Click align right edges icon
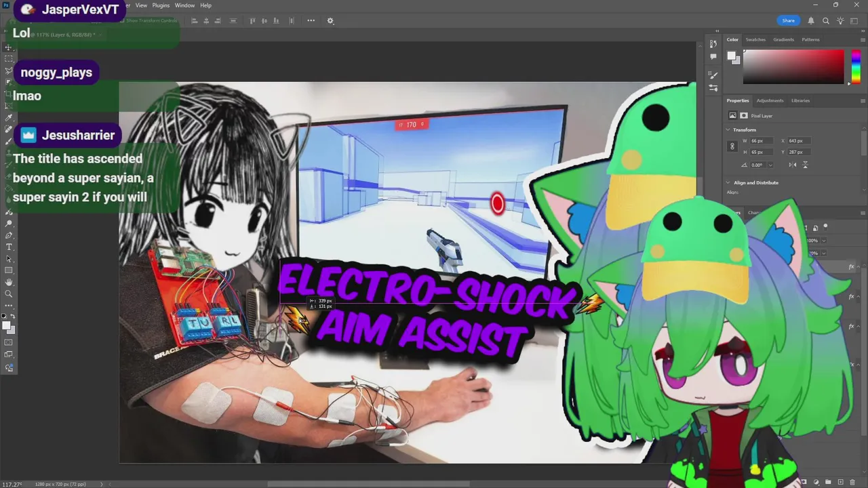868x488 pixels. (218, 20)
